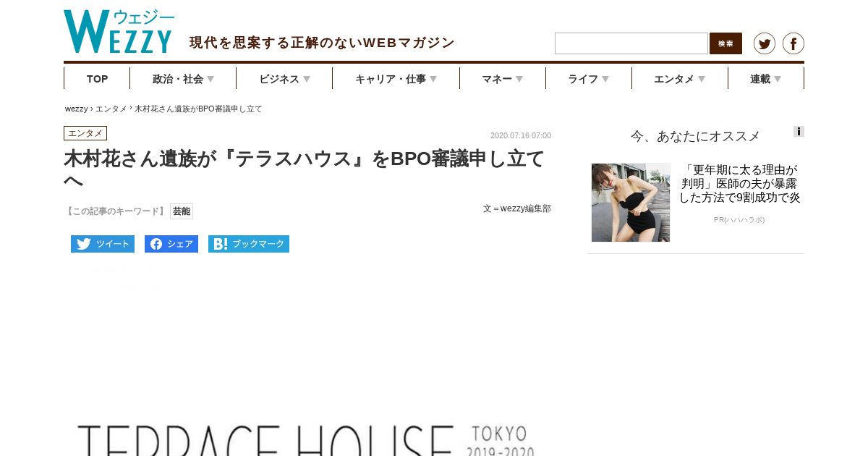Click the wezzy breadcrumb link
Image resolution: width=868 pixels, height=456 pixels.
click(x=76, y=109)
